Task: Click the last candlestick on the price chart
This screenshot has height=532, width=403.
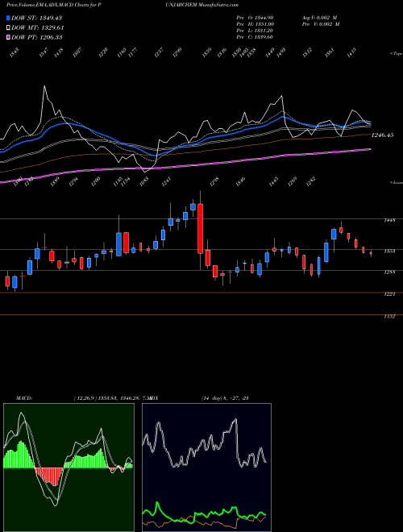Action: 371,253
